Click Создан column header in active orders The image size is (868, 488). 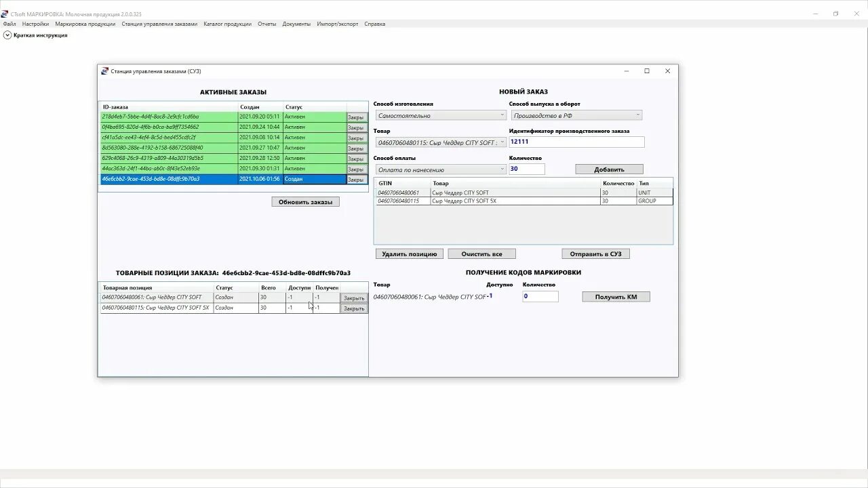pos(260,107)
